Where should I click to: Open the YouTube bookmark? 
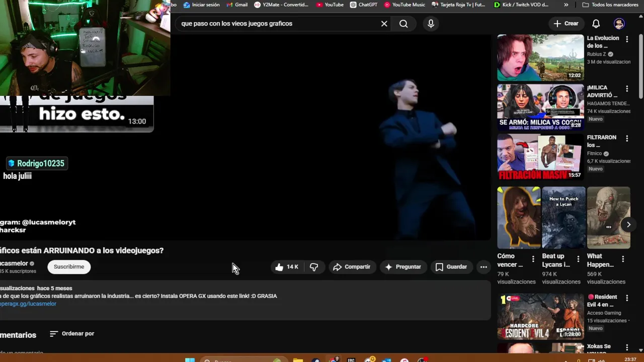point(330,5)
